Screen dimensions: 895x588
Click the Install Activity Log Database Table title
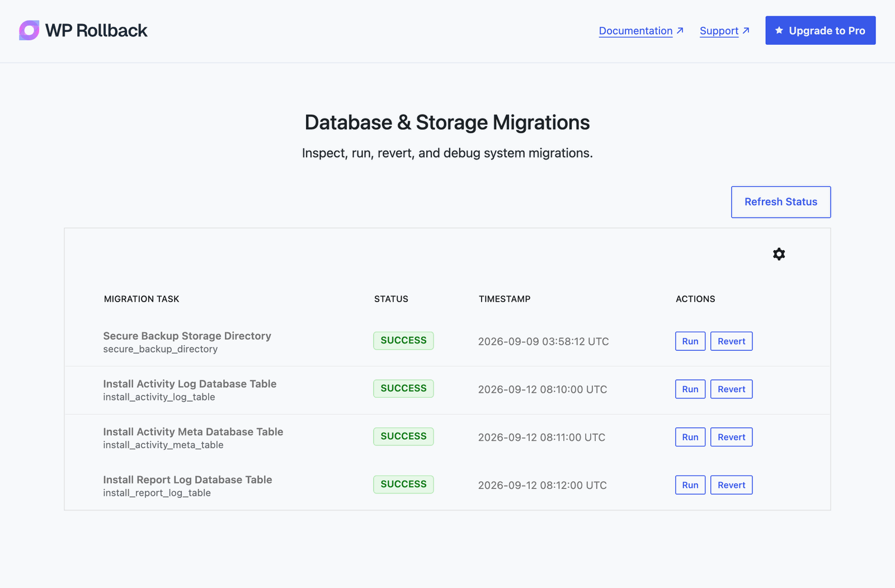pos(190,384)
